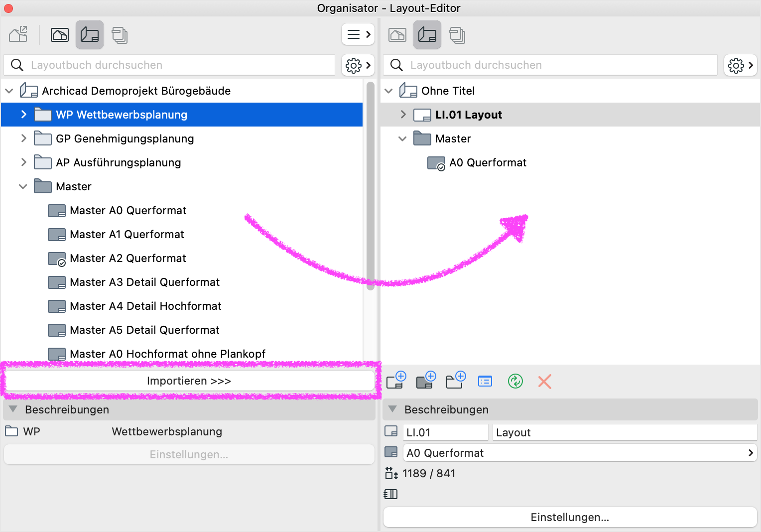Click the green update icon
The image size is (761, 532).
click(x=515, y=381)
